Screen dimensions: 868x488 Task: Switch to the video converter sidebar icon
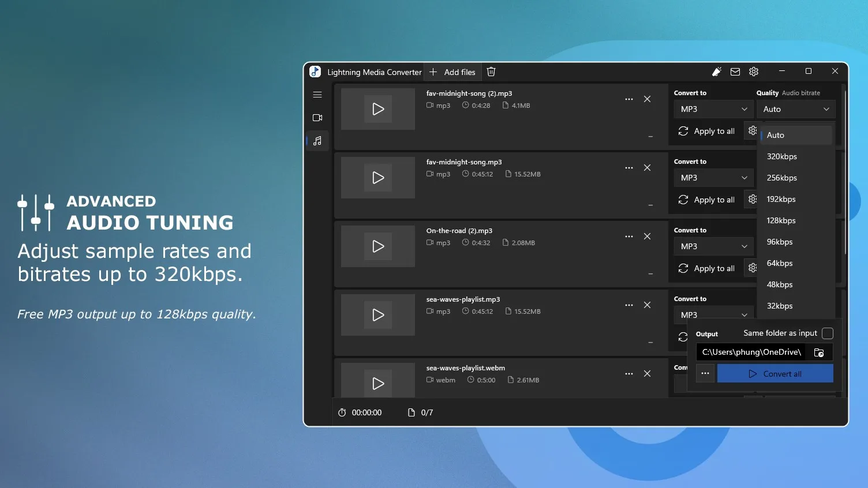coord(317,118)
